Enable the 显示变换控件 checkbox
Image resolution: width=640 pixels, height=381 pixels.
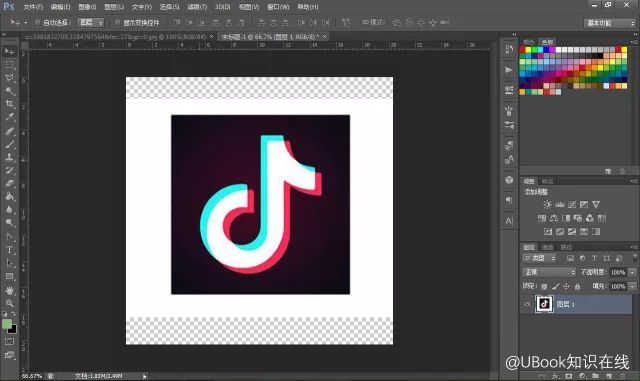pos(117,22)
